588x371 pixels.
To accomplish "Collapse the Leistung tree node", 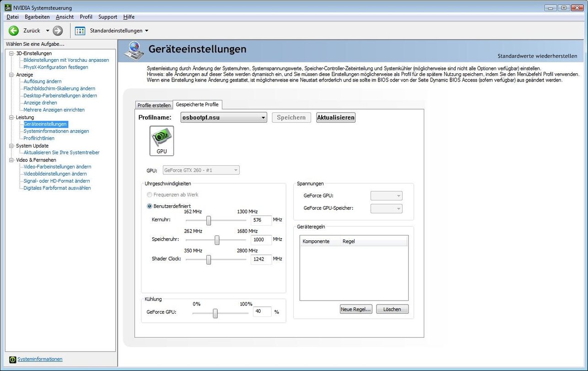I will point(12,117).
